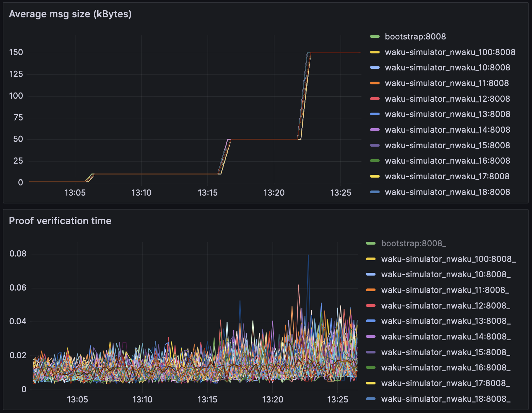Click the orange dash icon for waku-simulator_nwaku_11:8008_
The width and height of the screenshot is (532, 413).
coord(372,290)
